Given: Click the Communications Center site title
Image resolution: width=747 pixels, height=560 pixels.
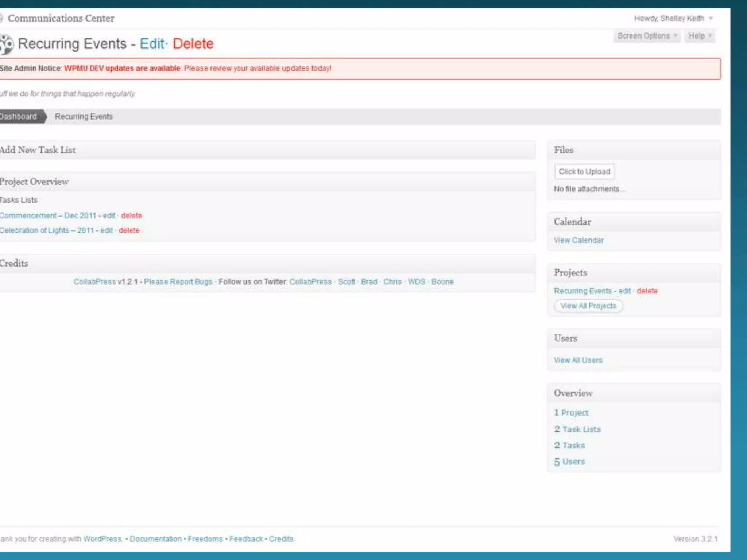Looking at the screenshot, I should tap(61, 18).
